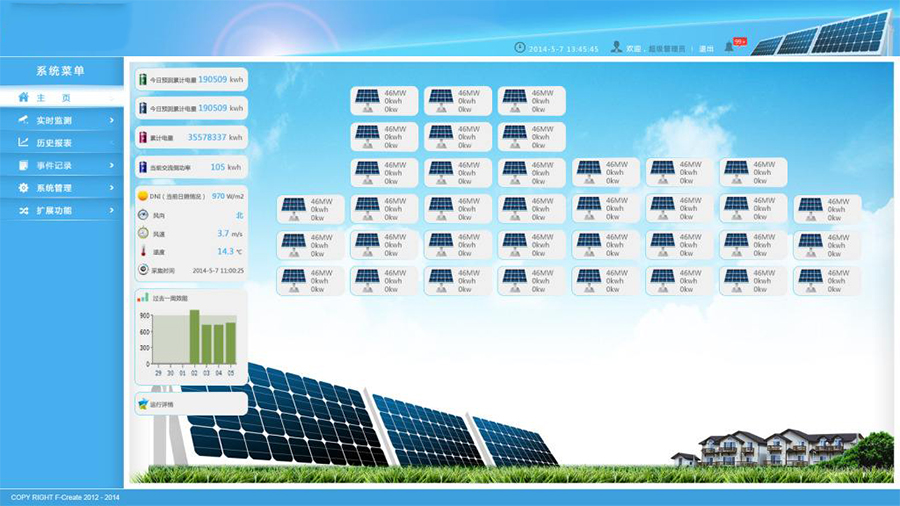Open notifications via the bell icon

click(729, 47)
